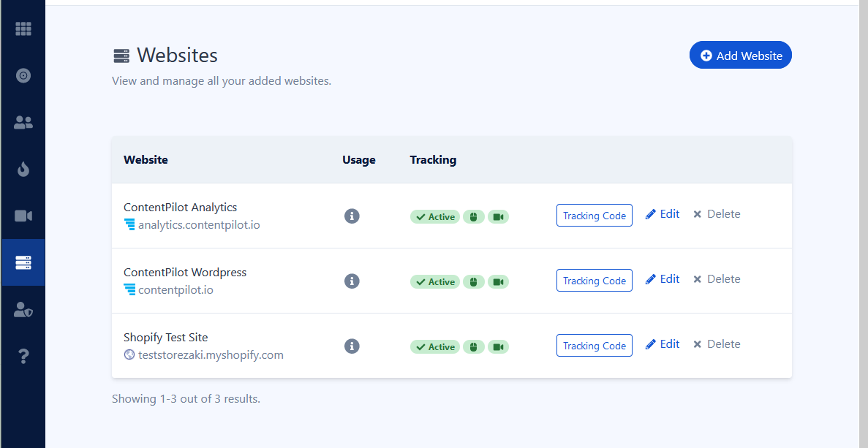Click the analytics.contentpilot.io domain text
The height and width of the screenshot is (448, 868).
200,225
